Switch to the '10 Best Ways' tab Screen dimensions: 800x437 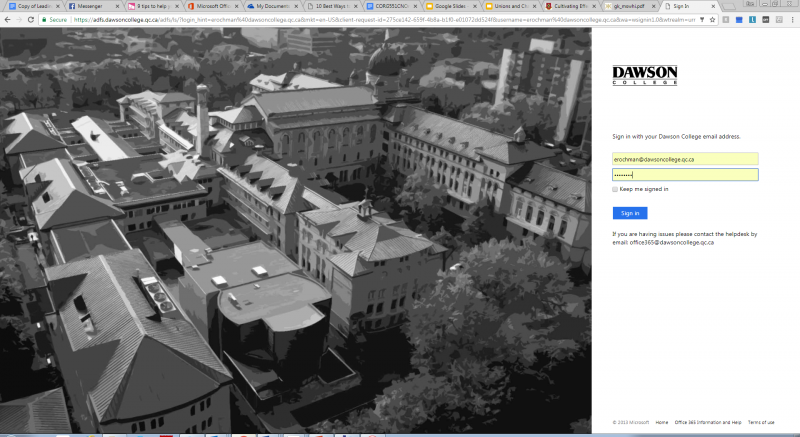332,6
